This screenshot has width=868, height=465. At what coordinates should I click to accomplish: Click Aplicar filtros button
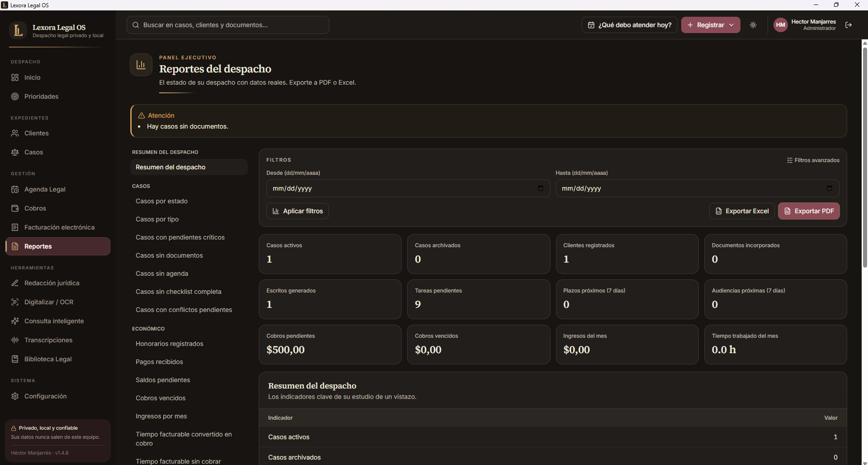click(x=298, y=211)
